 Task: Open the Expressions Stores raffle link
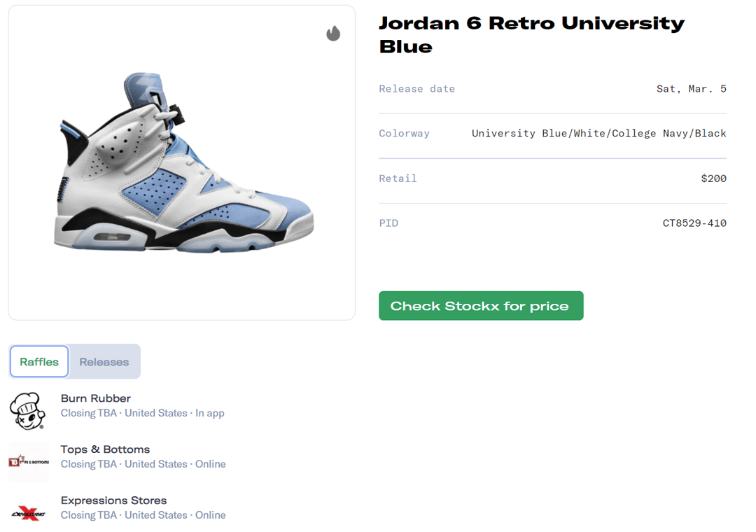(x=113, y=500)
